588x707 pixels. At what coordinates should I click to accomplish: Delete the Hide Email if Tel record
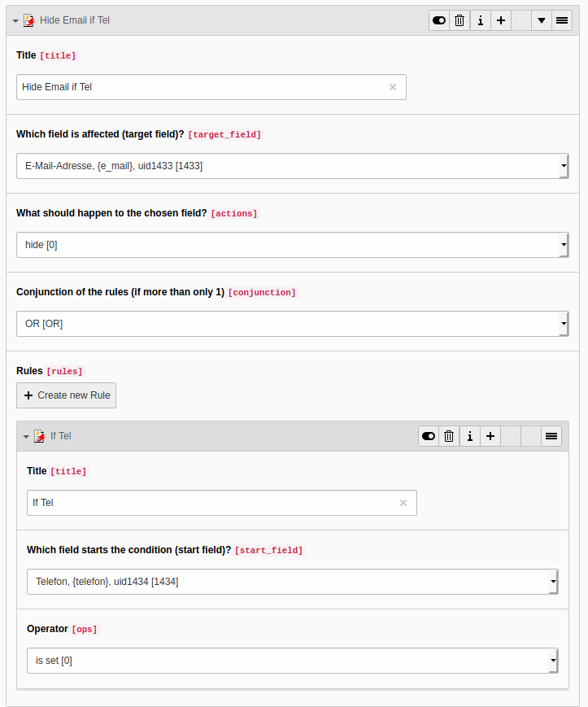[460, 20]
